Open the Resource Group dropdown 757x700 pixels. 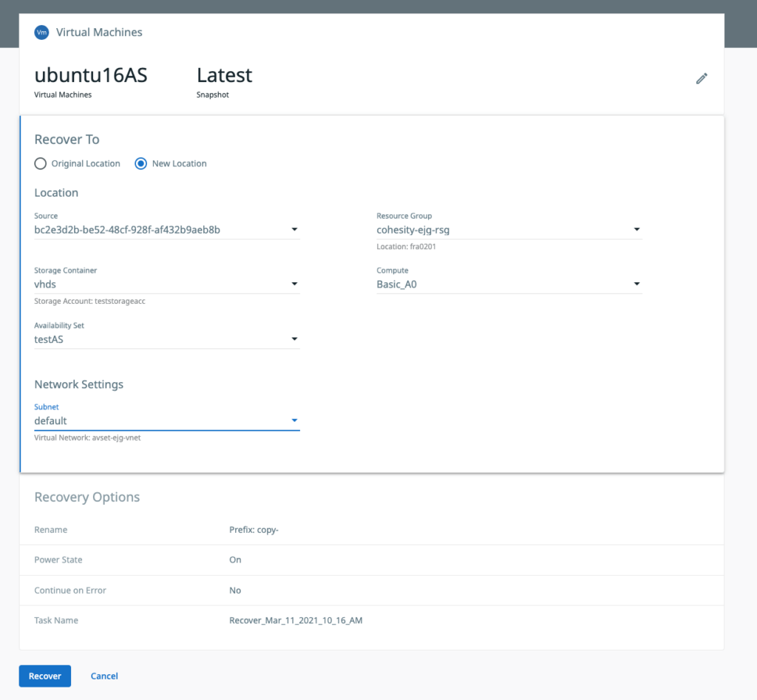[509, 230]
